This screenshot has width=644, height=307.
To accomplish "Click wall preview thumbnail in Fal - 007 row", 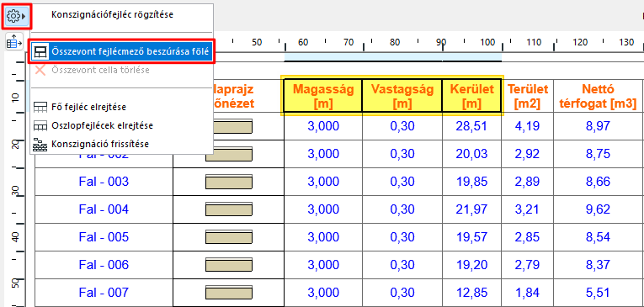I will coord(229,293).
